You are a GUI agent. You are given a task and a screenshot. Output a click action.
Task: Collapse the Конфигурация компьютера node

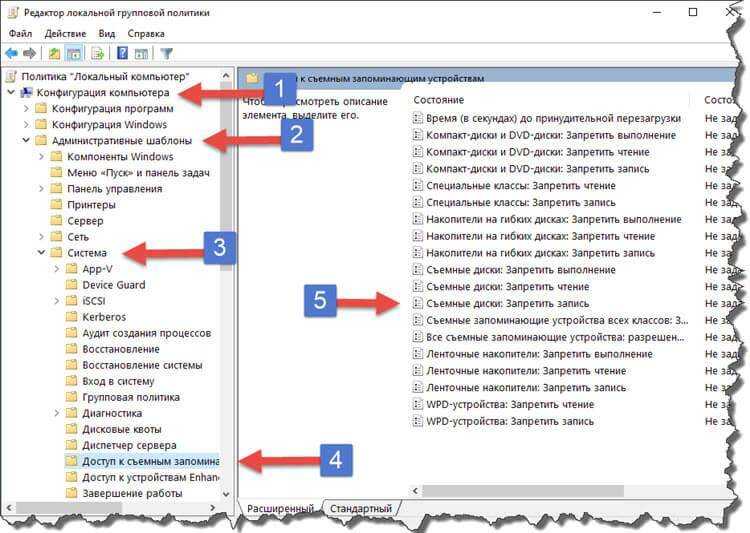coord(12,92)
